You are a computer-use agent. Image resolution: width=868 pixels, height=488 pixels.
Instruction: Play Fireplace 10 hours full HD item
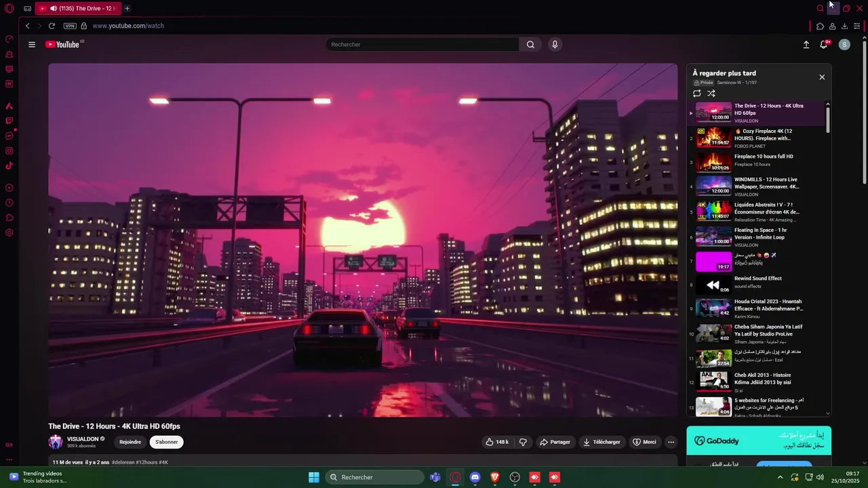pyautogui.click(x=757, y=163)
